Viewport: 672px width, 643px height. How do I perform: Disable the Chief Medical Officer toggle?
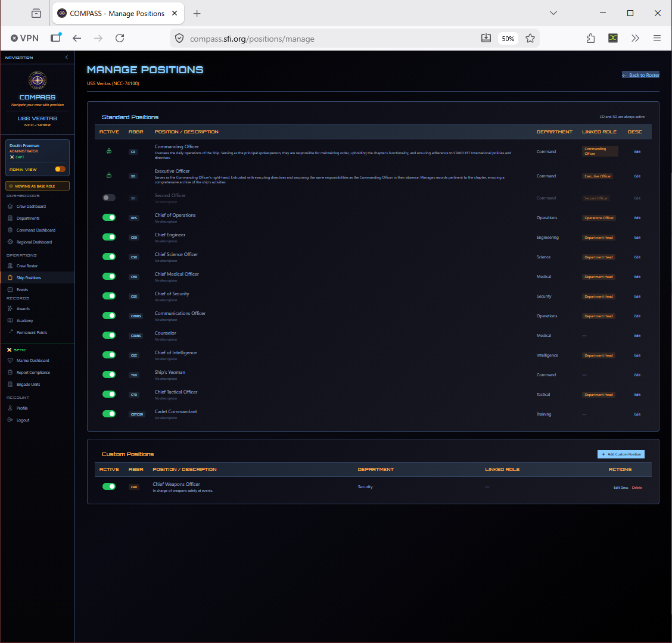click(x=109, y=277)
